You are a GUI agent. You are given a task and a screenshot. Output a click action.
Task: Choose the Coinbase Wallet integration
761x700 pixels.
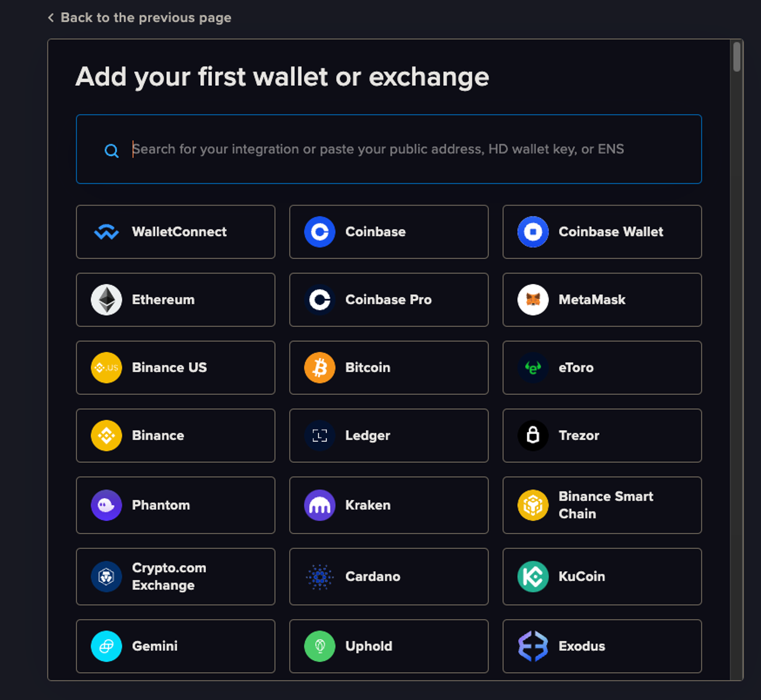point(602,232)
